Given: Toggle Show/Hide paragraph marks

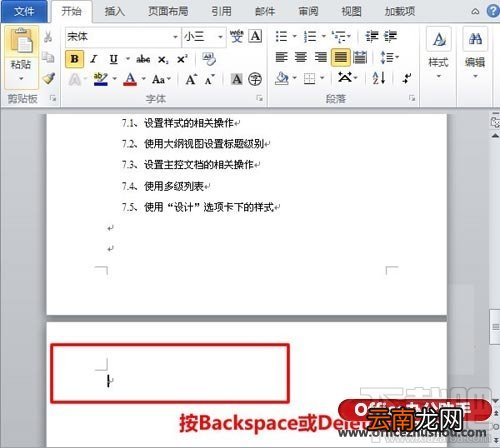Looking at the screenshot, I should (x=407, y=78).
